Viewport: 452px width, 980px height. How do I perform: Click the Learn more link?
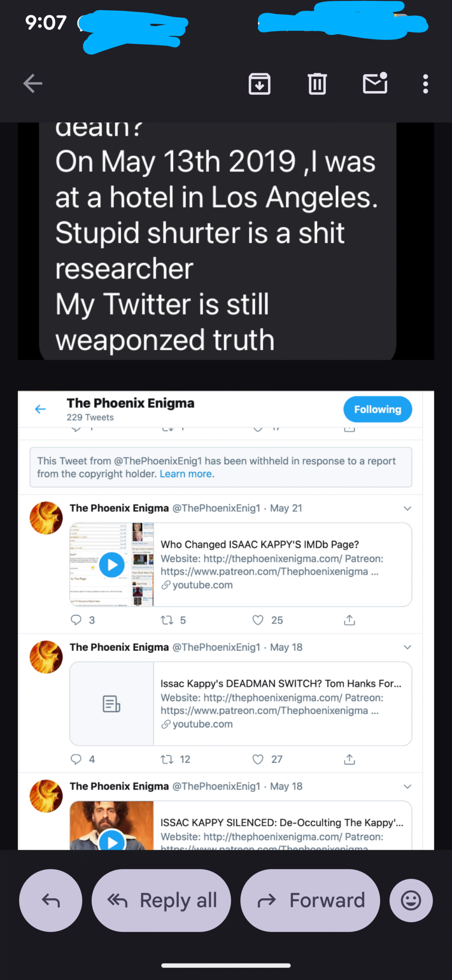[187, 474]
